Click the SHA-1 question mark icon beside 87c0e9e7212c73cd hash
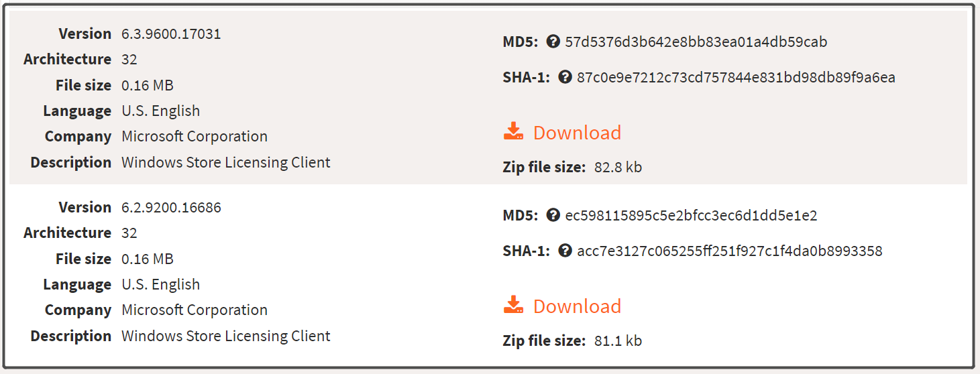 coord(565,77)
